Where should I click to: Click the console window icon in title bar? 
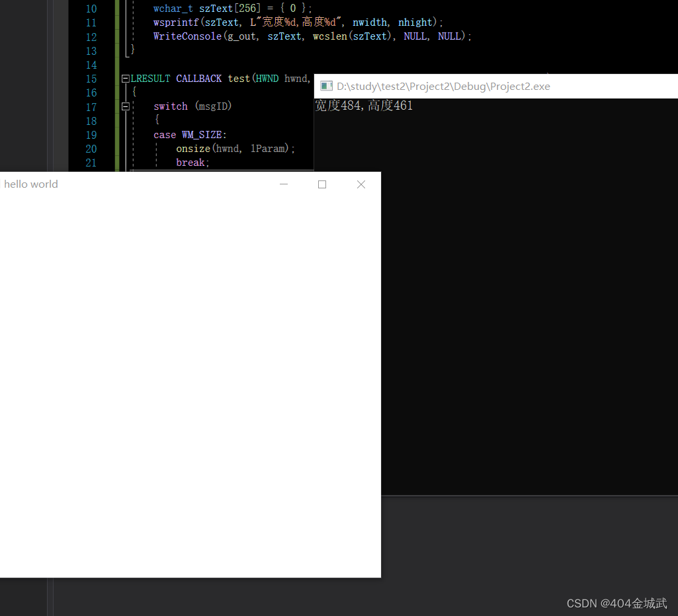tap(326, 86)
